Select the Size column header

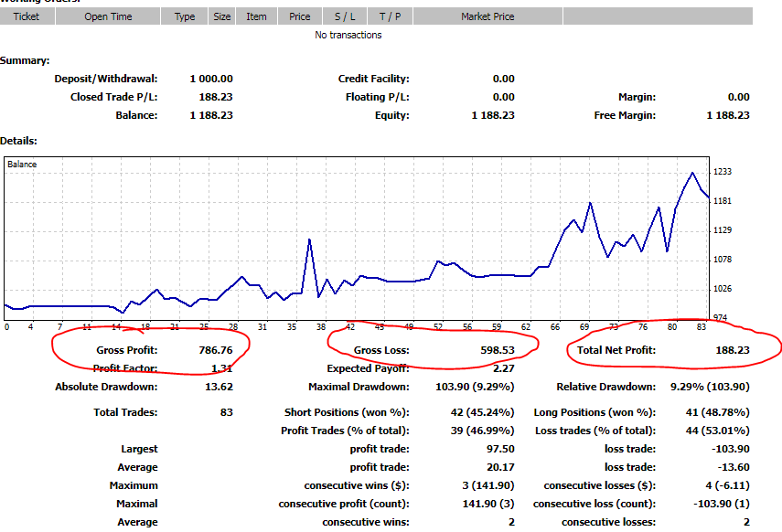pos(222,16)
